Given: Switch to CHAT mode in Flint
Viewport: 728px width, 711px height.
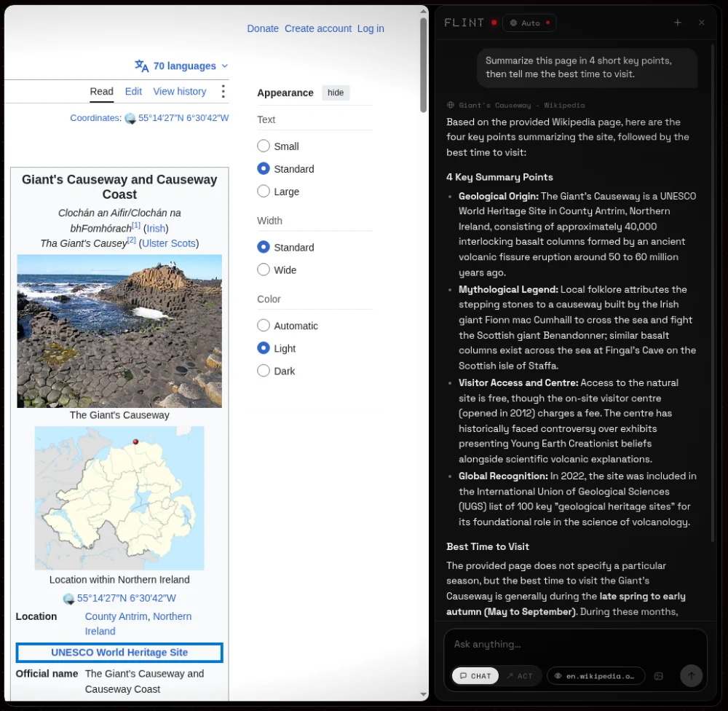Looking at the screenshot, I should click(x=475, y=676).
